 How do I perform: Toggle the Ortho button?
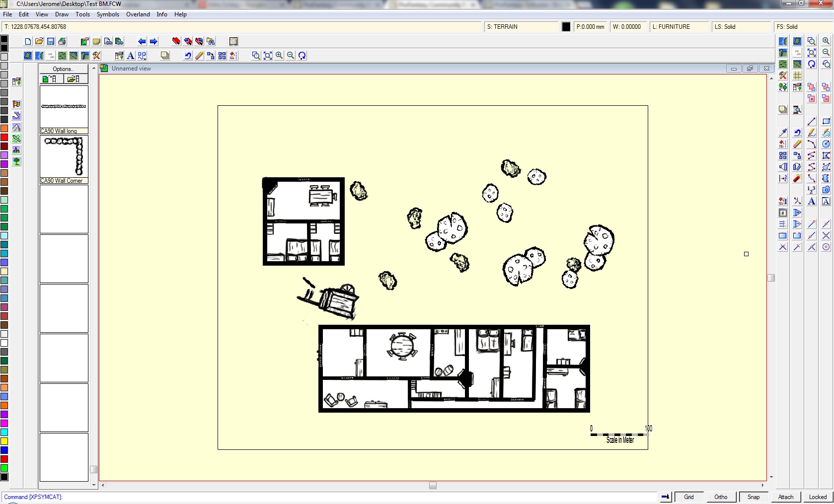(x=721, y=497)
